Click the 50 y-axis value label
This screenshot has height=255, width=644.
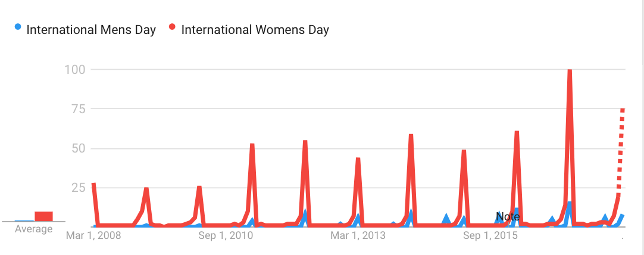click(x=78, y=148)
